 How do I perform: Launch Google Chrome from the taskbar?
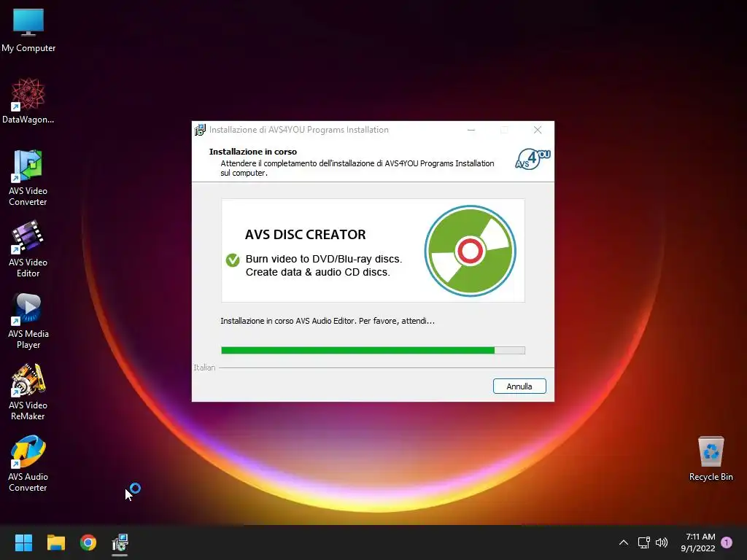point(88,542)
